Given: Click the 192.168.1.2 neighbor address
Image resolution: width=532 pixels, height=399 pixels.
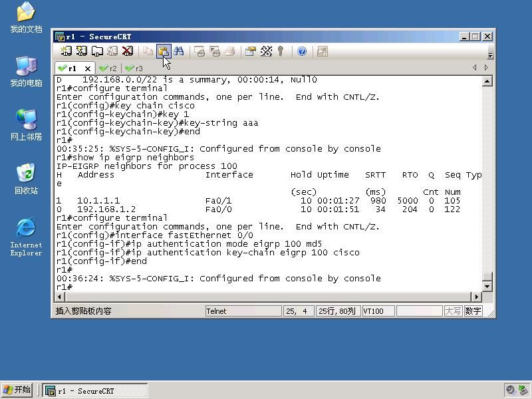Looking at the screenshot, I should coord(106,209).
